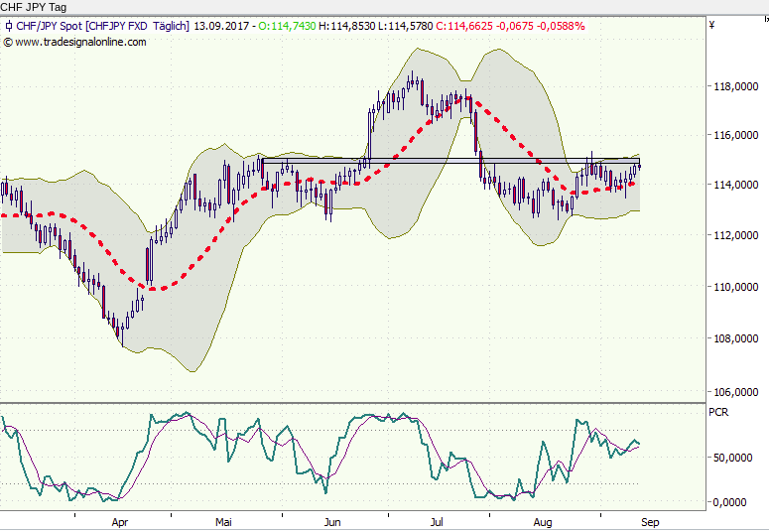Image resolution: width=769 pixels, height=532 pixels.
Task: Click the percent change '-0,0588%'
Action: pos(561,26)
